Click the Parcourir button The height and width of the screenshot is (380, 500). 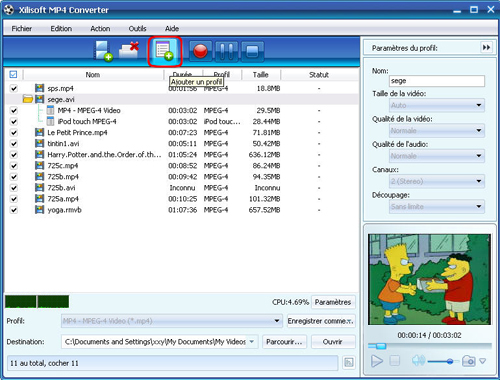coord(284,342)
